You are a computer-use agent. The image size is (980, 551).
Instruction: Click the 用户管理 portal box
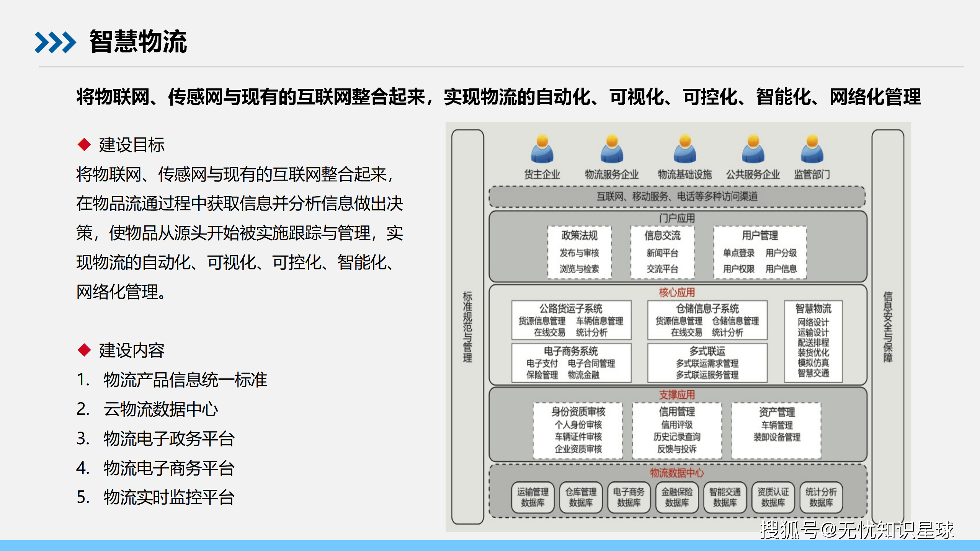[760, 252]
